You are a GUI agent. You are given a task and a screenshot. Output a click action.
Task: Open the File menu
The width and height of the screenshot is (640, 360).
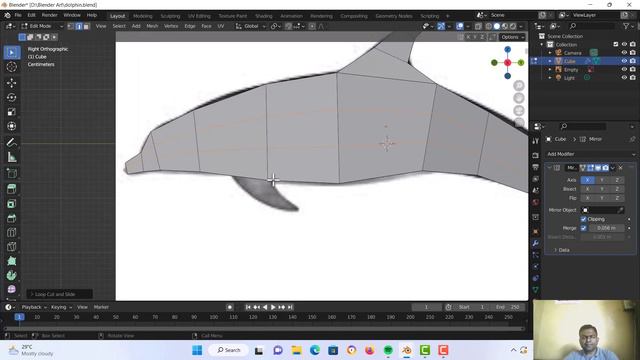click(x=18, y=15)
